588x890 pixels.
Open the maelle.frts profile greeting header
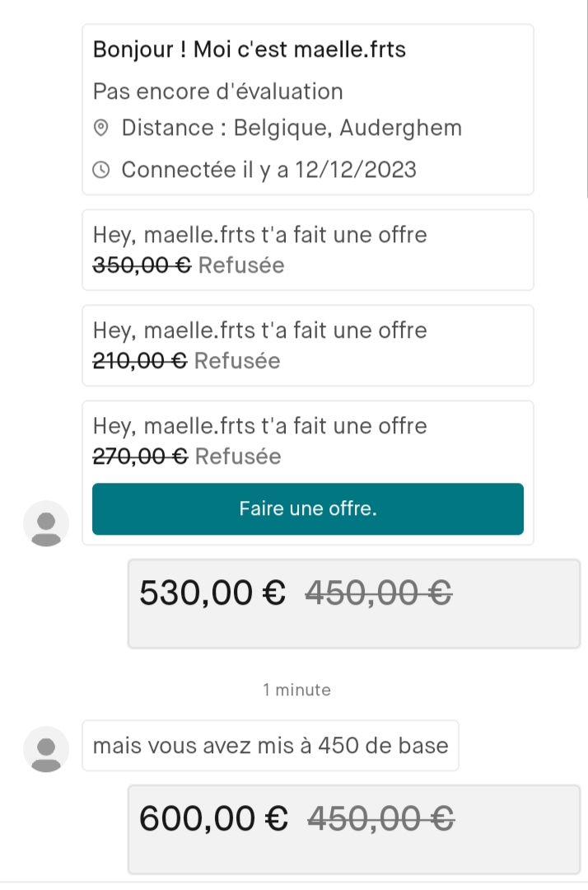(x=250, y=49)
